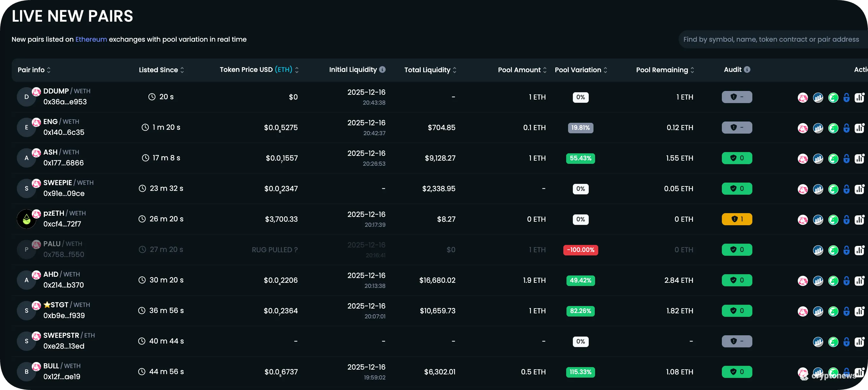
Task: Click green bull icon in ASH row
Action: [x=833, y=158]
